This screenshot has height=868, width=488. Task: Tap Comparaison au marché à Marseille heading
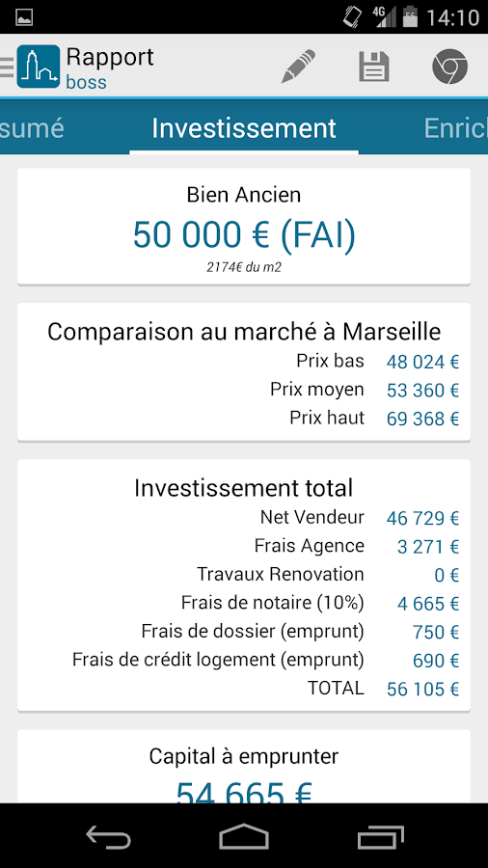pyautogui.click(x=244, y=332)
